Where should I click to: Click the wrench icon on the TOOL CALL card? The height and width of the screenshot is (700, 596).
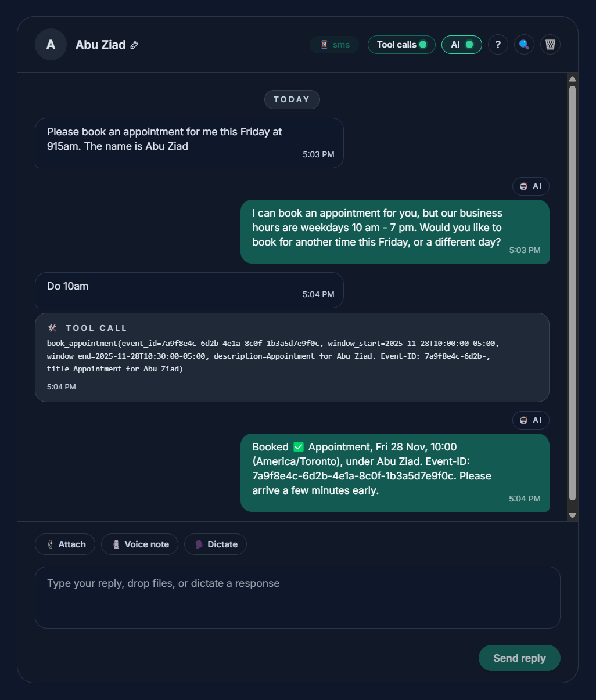(x=52, y=327)
